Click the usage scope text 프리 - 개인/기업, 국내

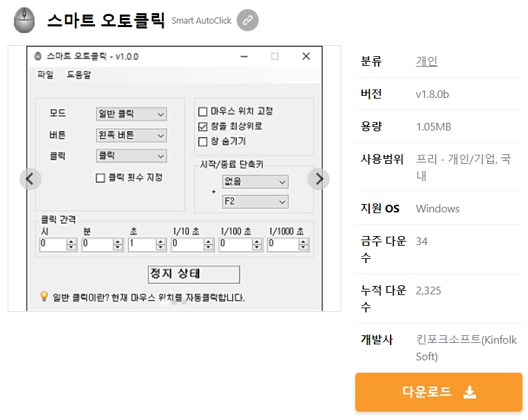[x=463, y=167]
